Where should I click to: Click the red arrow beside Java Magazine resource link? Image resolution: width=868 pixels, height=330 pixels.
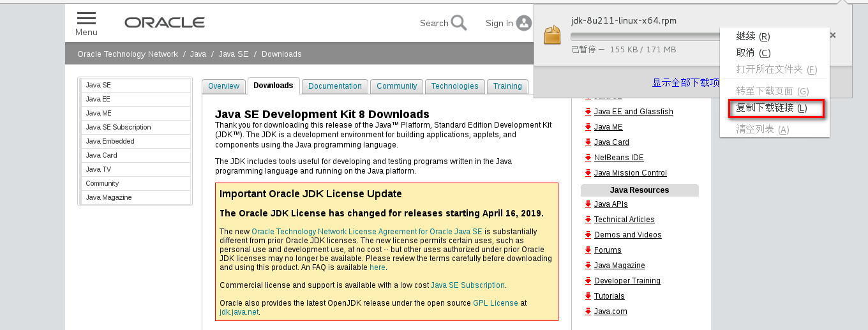click(x=588, y=266)
